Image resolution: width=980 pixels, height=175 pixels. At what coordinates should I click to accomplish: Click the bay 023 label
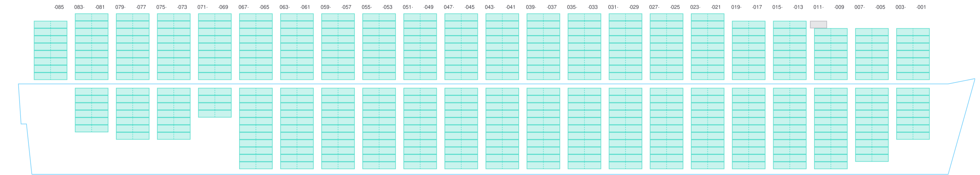[x=695, y=7]
